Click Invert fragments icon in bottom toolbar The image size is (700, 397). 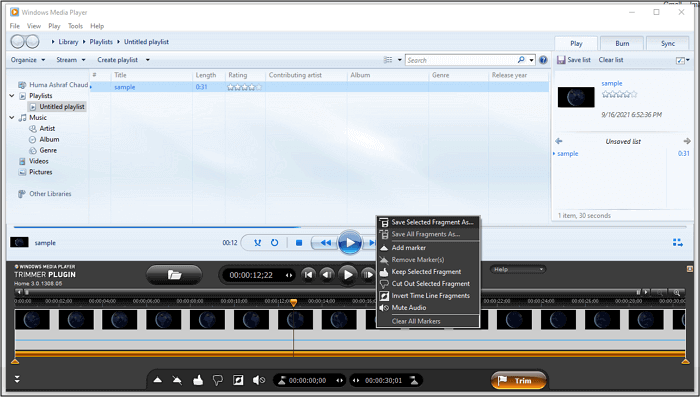pyautogui.click(x=238, y=380)
